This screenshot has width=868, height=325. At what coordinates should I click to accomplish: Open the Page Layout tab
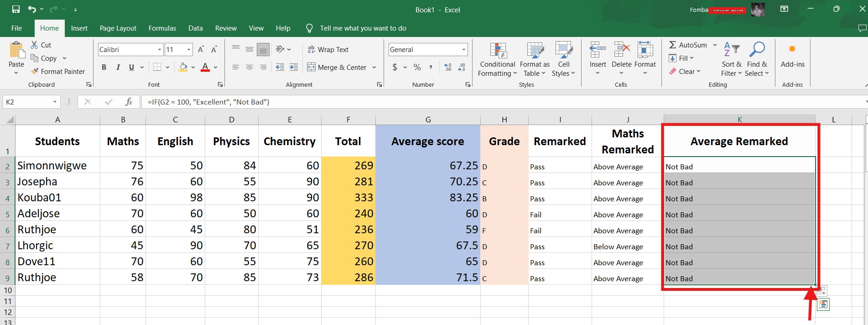118,28
